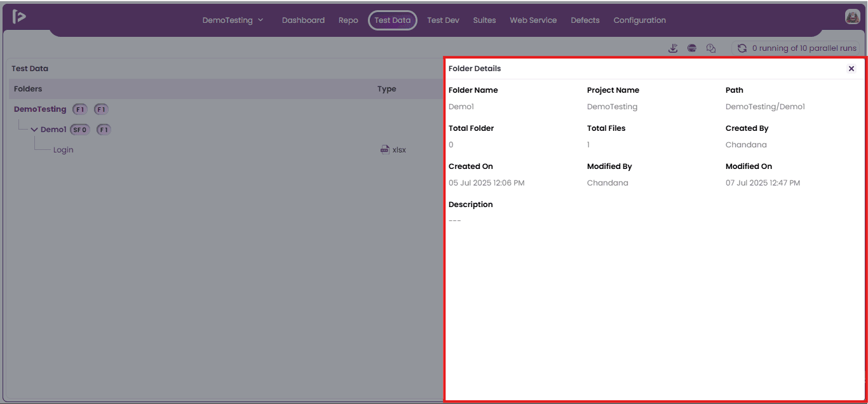Image resolution: width=868 pixels, height=404 pixels.
Task: Click the download client icon in toolbar
Action: (x=674, y=48)
